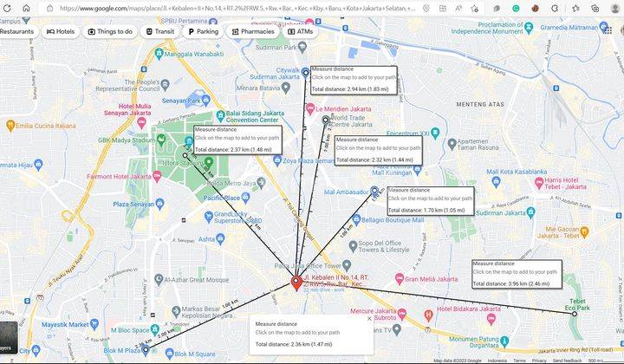Filter map by Hotels

point(61,31)
